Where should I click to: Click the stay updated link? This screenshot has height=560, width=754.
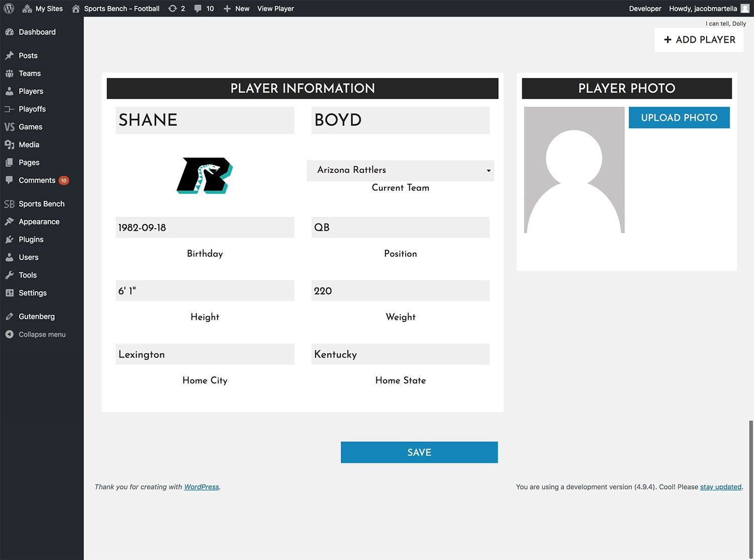coord(721,487)
